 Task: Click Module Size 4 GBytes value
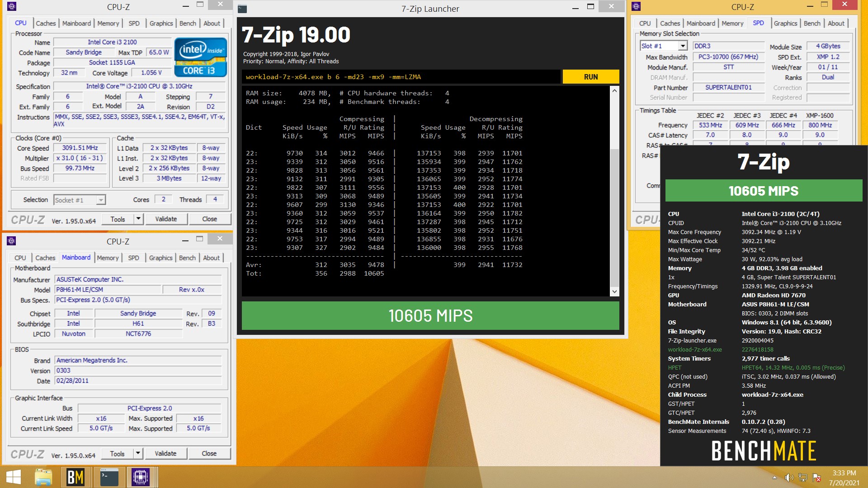click(x=828, y=46)
